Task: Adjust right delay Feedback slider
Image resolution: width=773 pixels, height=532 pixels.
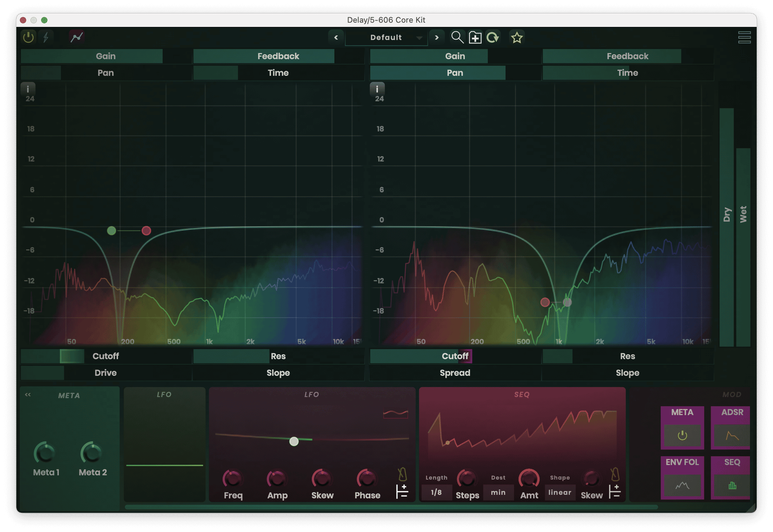Action: click(628, 56)
